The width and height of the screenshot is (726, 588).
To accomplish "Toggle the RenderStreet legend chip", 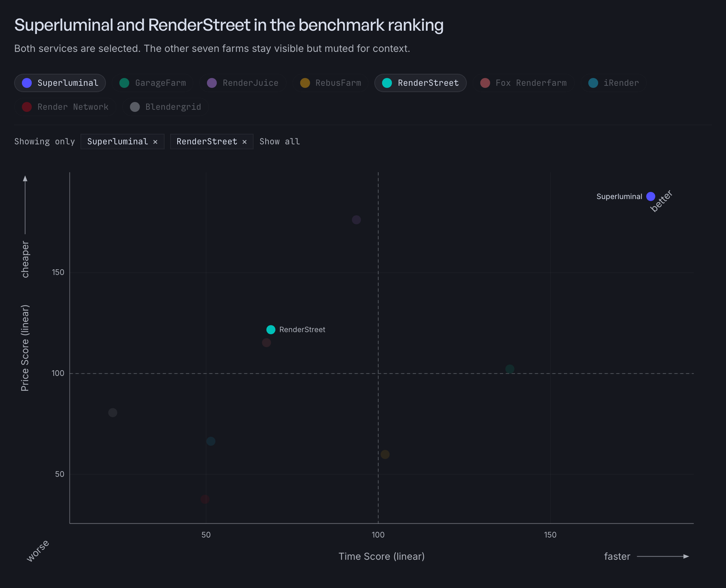I will [421, 83].
